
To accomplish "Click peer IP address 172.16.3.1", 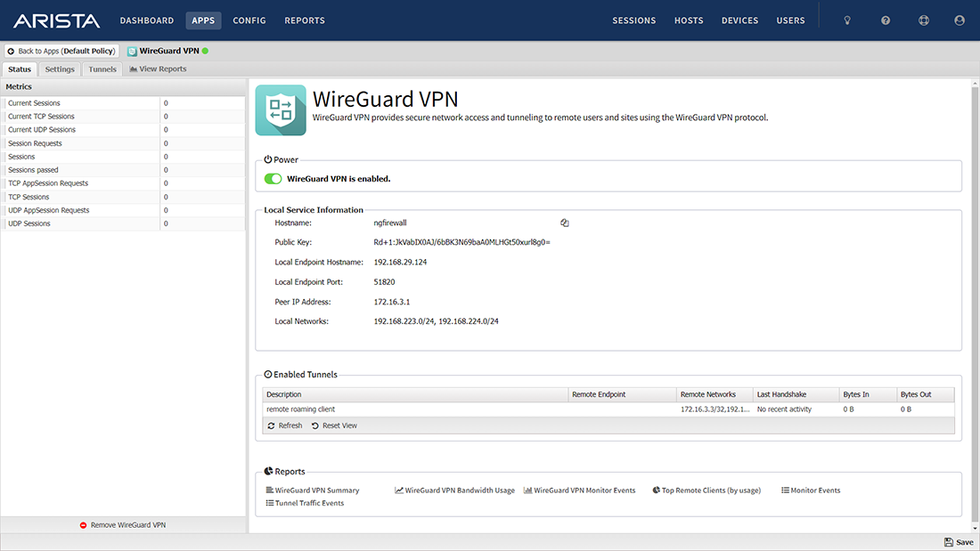I will [392, 303].
